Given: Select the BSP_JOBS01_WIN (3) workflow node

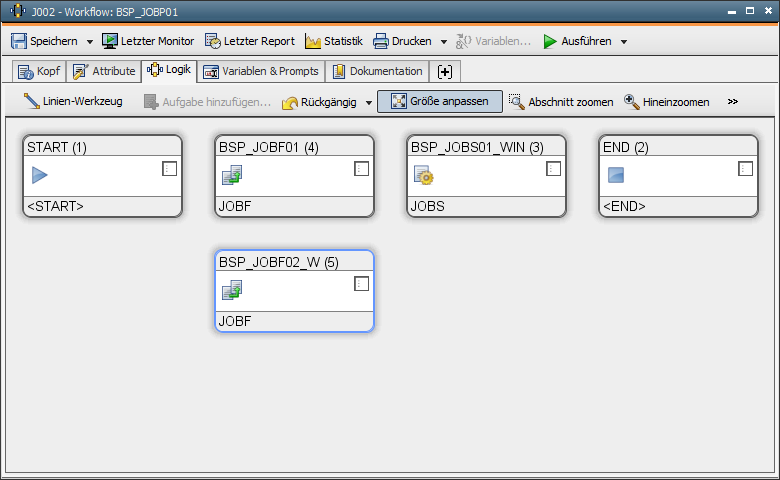Looking at the screenshot, I should pyautogui.click(x=486, y=175).
